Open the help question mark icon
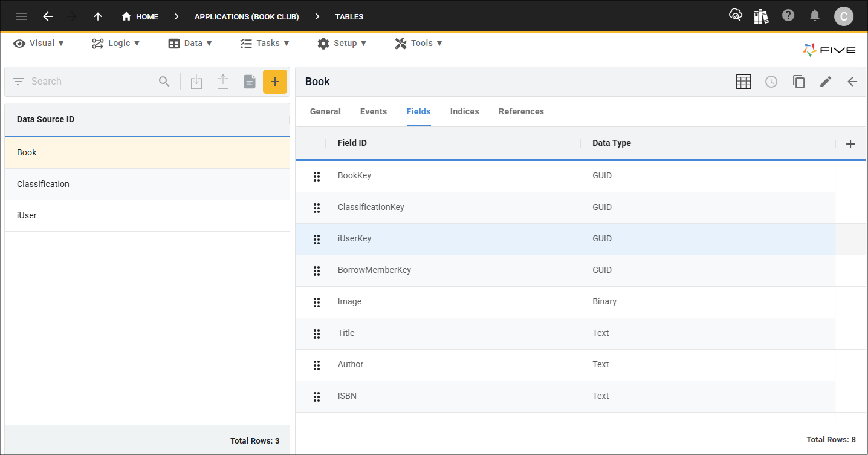The height and width of the screenshot is (455, 868). tap(788, 16)
